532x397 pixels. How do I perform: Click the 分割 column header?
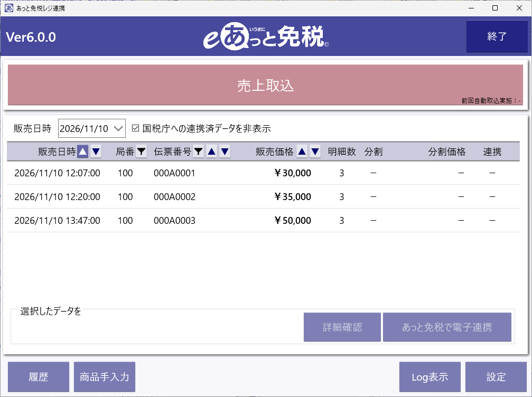pos(374,152)
